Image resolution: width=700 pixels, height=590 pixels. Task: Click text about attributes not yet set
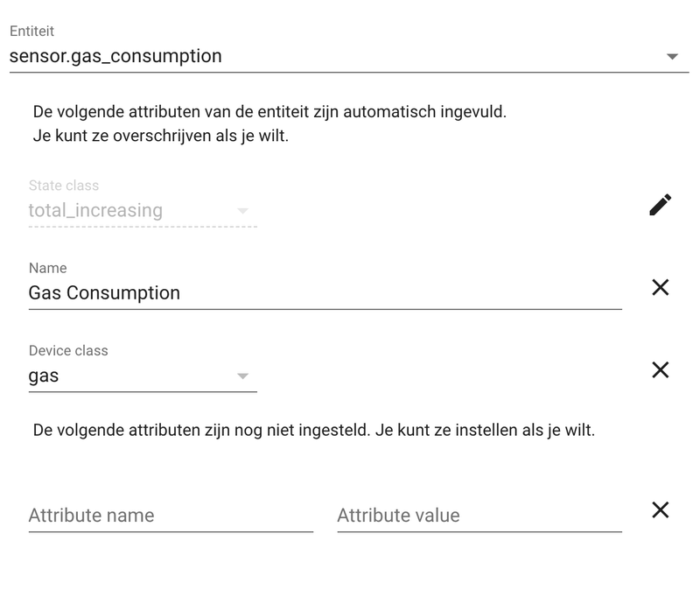[314, 430]
